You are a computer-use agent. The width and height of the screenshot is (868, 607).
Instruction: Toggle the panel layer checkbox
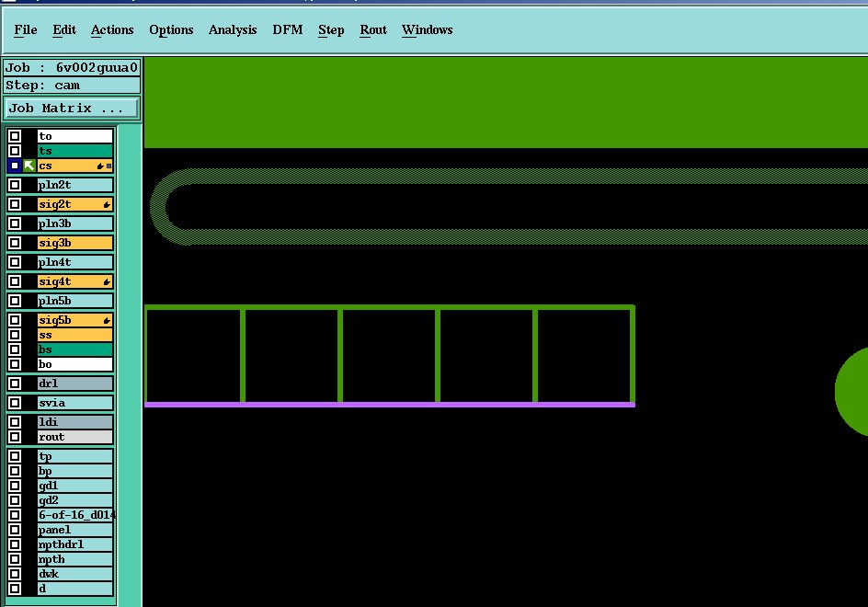pyautogui.click(x=15, y=530)
